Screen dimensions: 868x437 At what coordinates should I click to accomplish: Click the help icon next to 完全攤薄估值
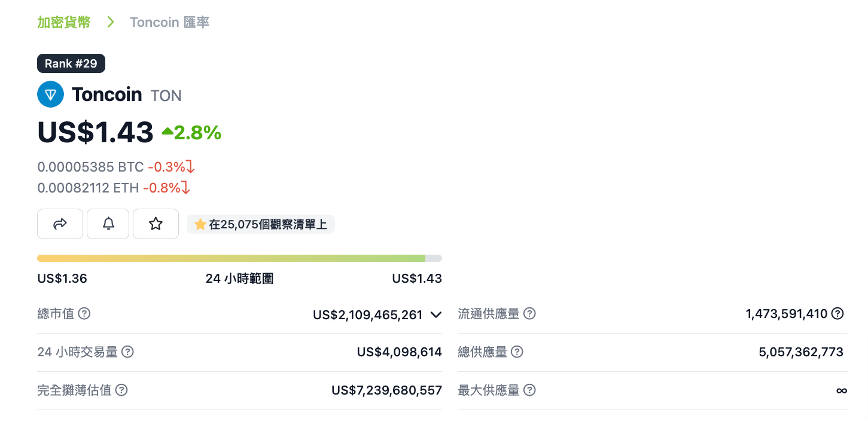pyautogui.click(x=121, y=390)
